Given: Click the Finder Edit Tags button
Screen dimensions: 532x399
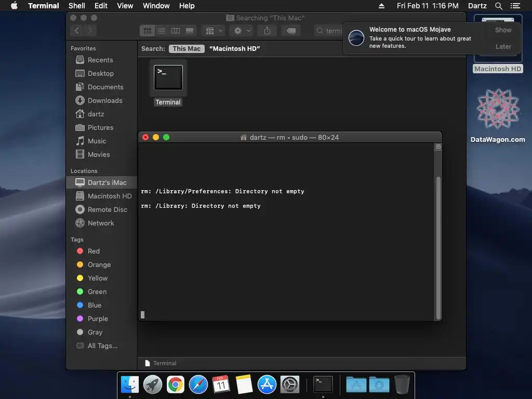Looking at the screenshot, I should pyautogui.click(x=291, y=31).
